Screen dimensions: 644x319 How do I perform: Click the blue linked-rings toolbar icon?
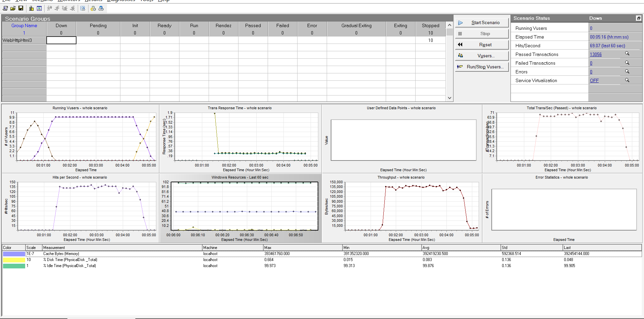101,8
